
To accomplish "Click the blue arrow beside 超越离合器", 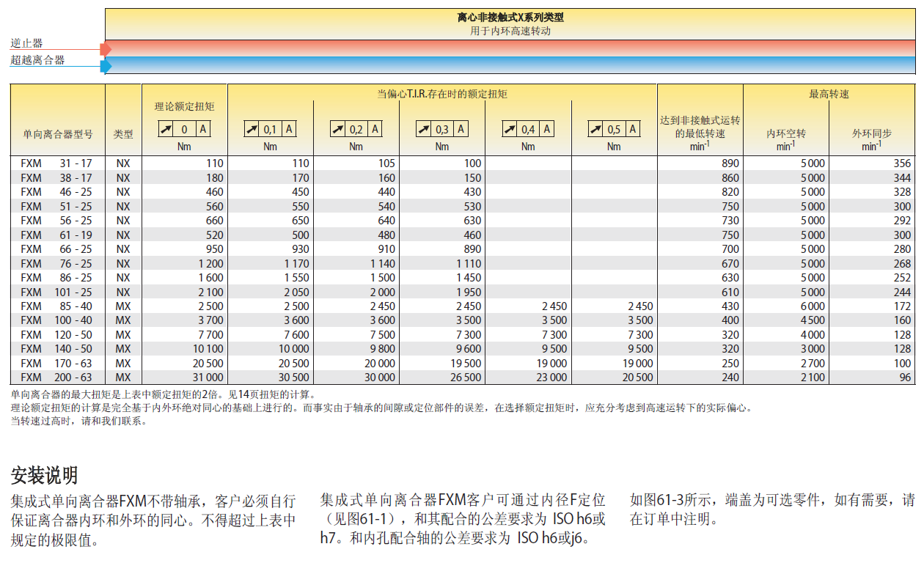I will click(106, 66).
